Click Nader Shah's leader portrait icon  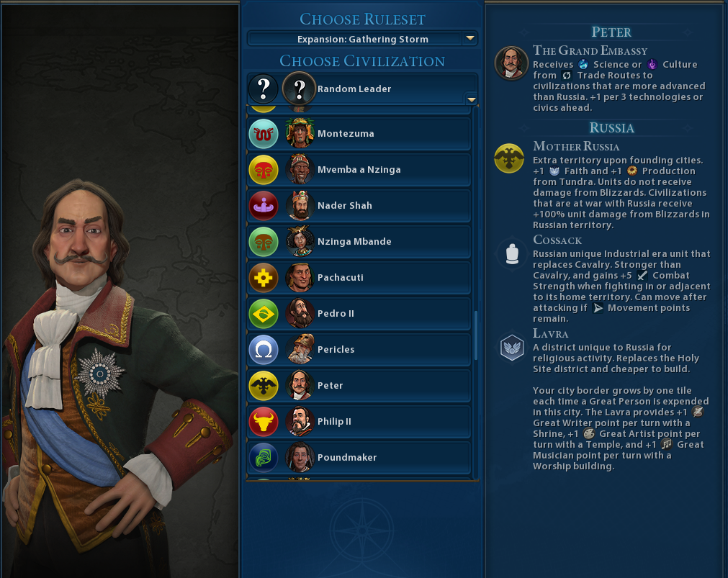coord(300,206)
